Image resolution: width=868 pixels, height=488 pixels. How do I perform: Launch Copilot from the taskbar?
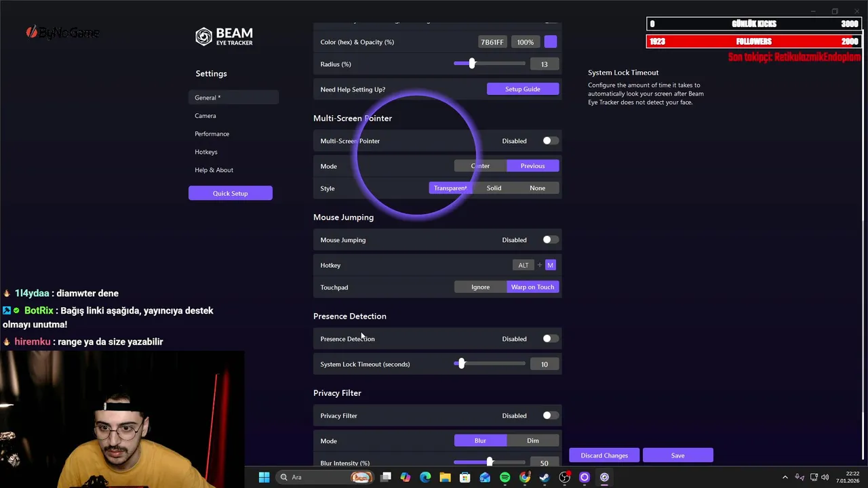pos(406,477)
